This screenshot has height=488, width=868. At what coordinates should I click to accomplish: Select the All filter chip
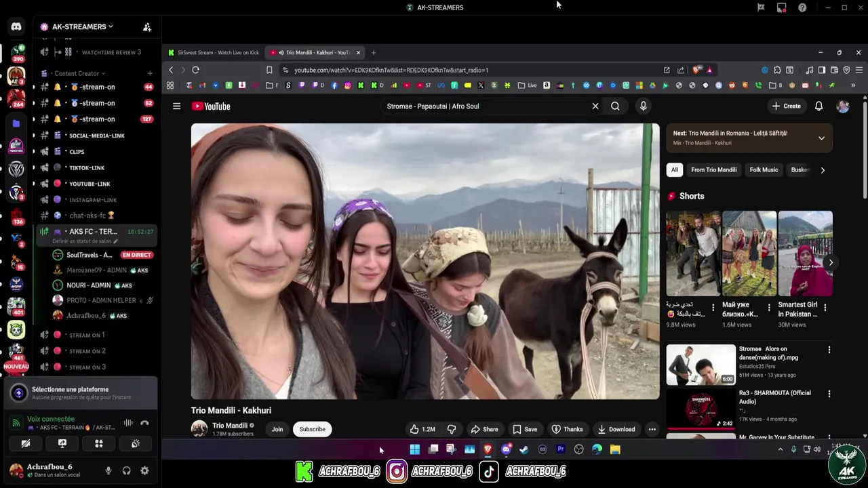tap(674, 170)
